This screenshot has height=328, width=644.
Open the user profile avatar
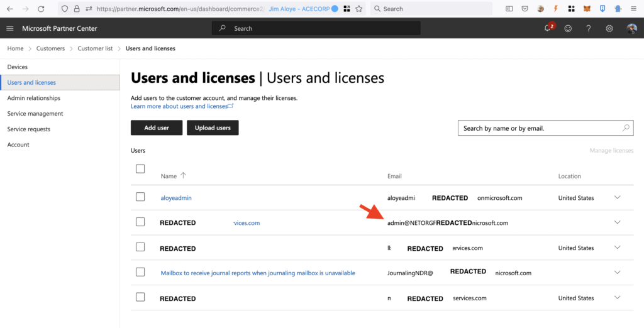631,28
